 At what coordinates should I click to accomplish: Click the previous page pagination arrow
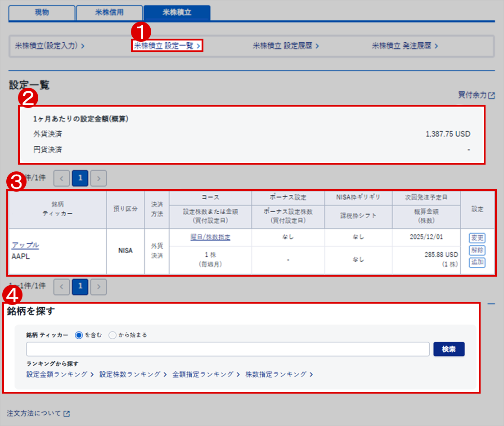coord(62,178)
